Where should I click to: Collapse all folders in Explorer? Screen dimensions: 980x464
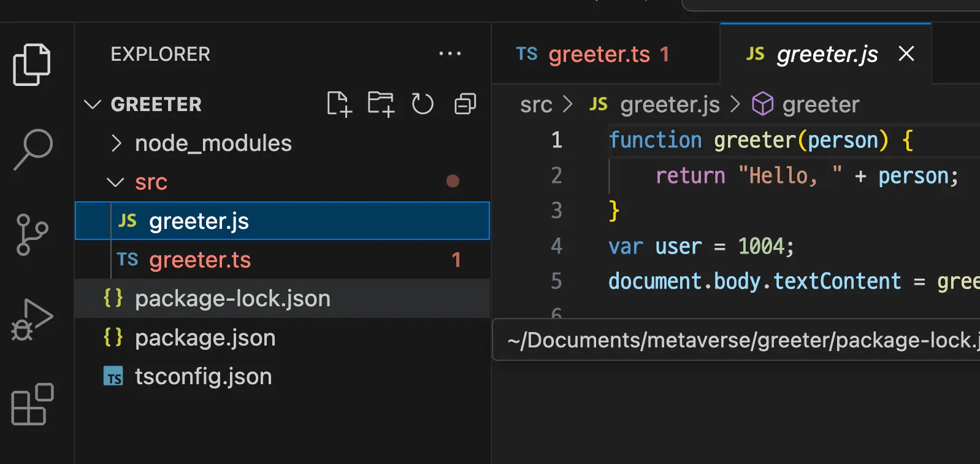coord(465,104)
